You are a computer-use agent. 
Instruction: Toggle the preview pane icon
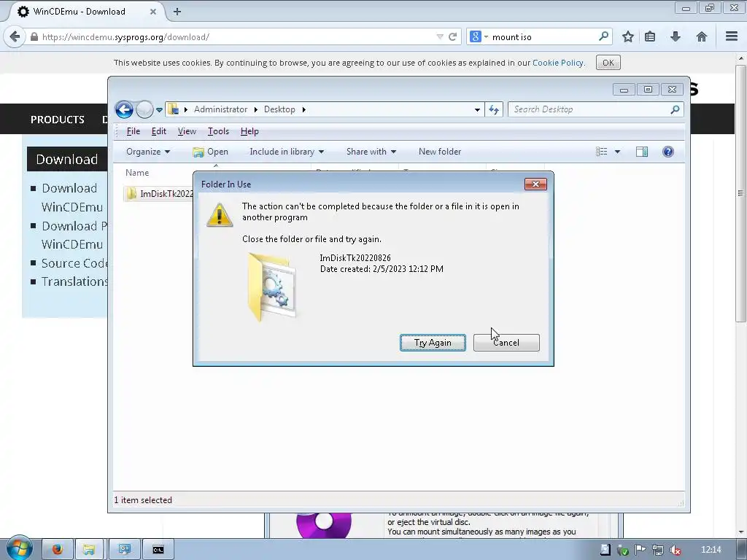click(x=642, y=152)
